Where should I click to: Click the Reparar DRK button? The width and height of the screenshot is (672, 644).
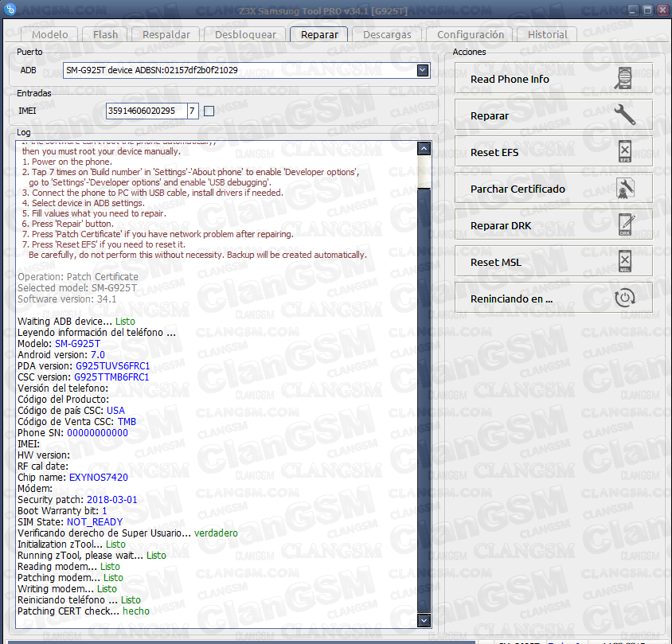[x=553, y=225]
